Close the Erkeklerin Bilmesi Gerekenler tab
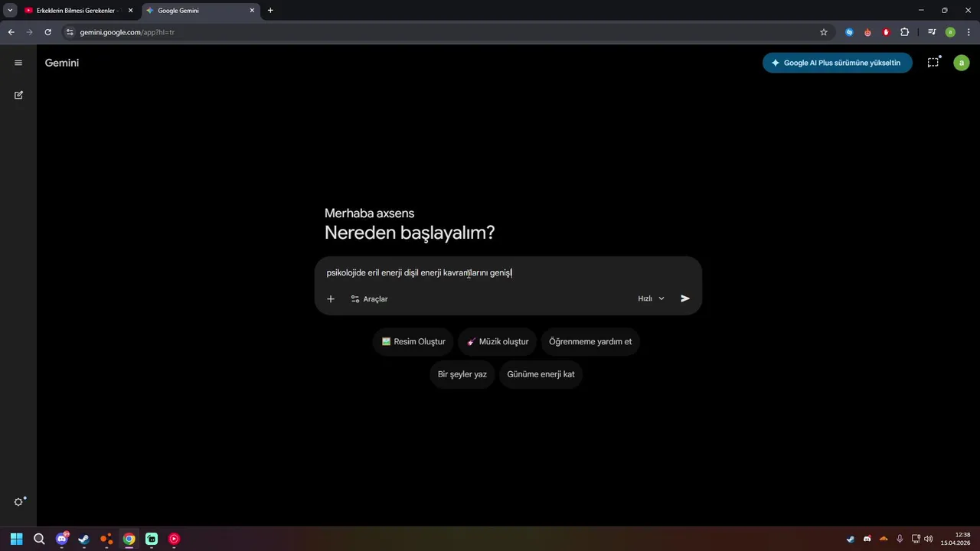Viewport: 980px width, 551px height. tap(130, 11)
